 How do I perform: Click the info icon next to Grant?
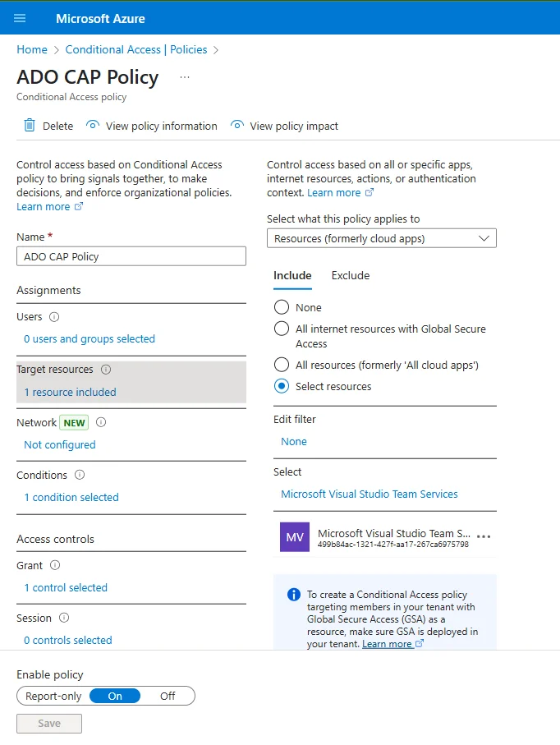click(x=55, y=565)
